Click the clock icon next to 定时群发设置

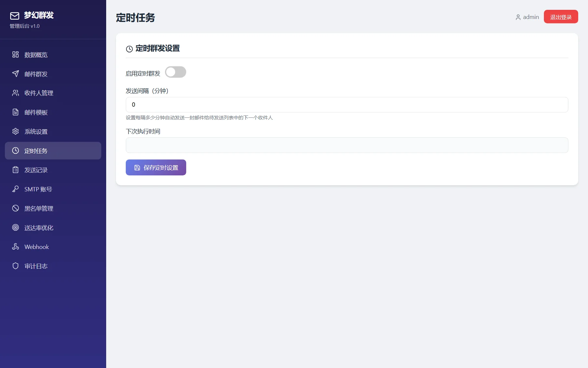pyautogui.click(x=129, y=49)
